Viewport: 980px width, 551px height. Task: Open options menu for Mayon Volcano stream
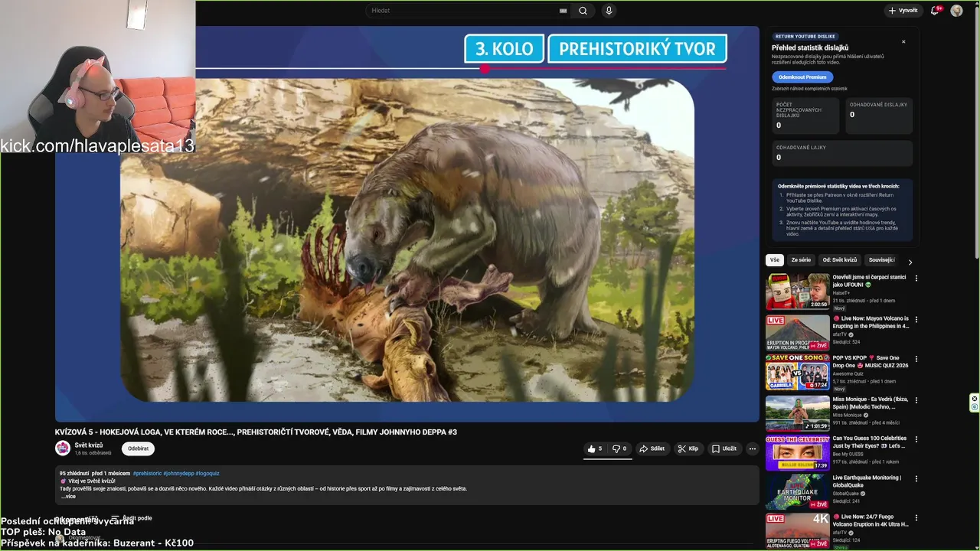pyautogui.click(x=916, y=319)
